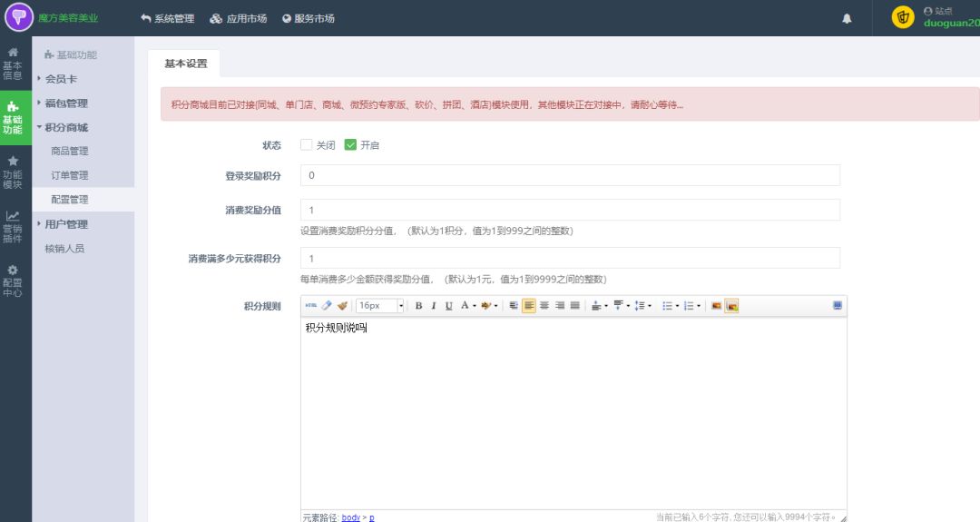
Task: Open 订单管理 submenu item
Action: point(69,176)
